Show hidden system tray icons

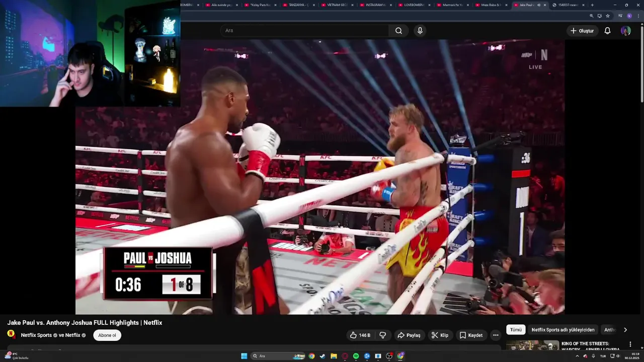(577, 356)
